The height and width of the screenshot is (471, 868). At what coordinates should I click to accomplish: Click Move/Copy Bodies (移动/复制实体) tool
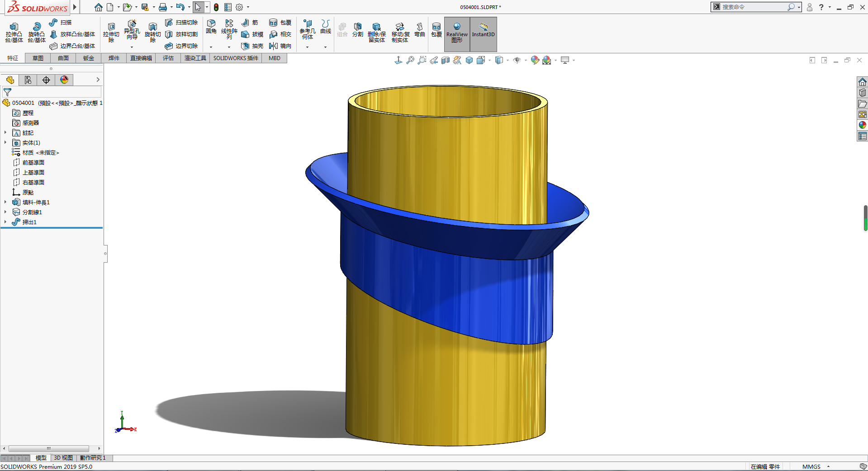coord(400,32)
